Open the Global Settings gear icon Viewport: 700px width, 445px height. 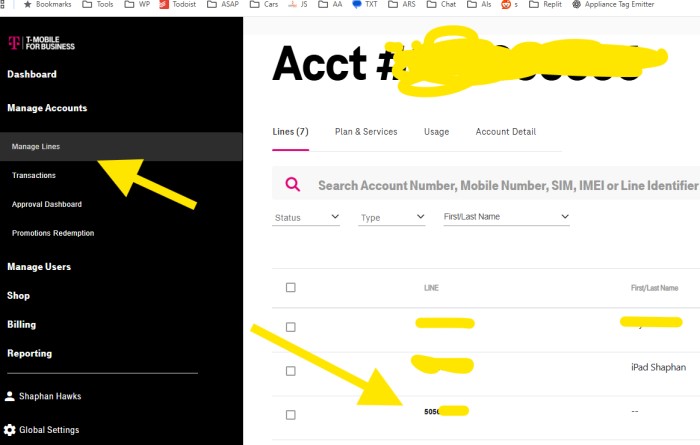point(9,430)
